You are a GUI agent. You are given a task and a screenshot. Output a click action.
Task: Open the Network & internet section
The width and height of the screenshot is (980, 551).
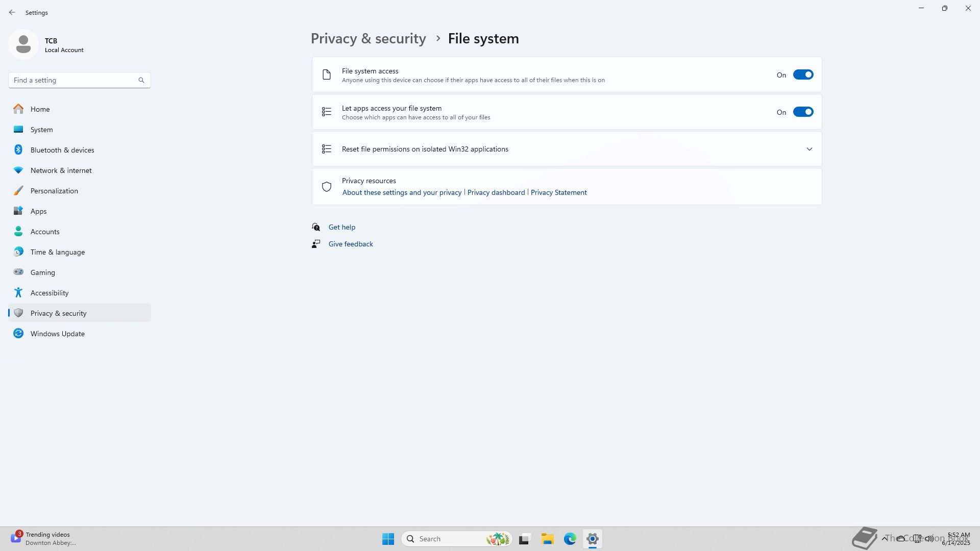(x=61, y=170)
